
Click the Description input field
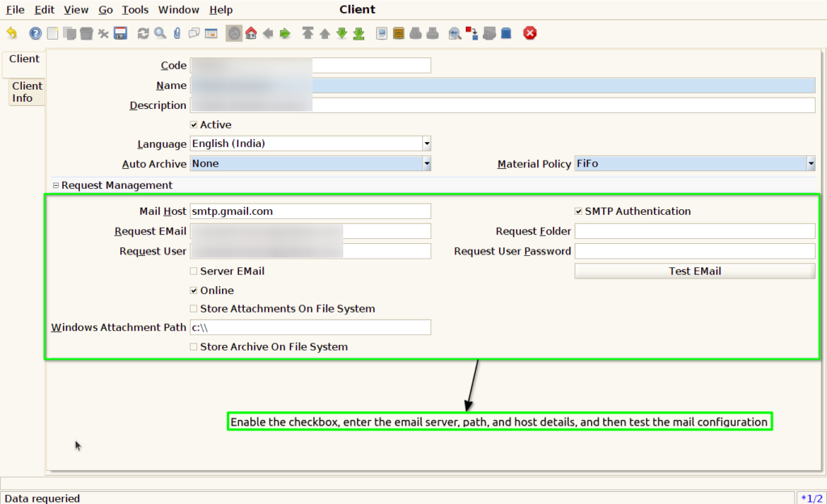pos(502,106)
